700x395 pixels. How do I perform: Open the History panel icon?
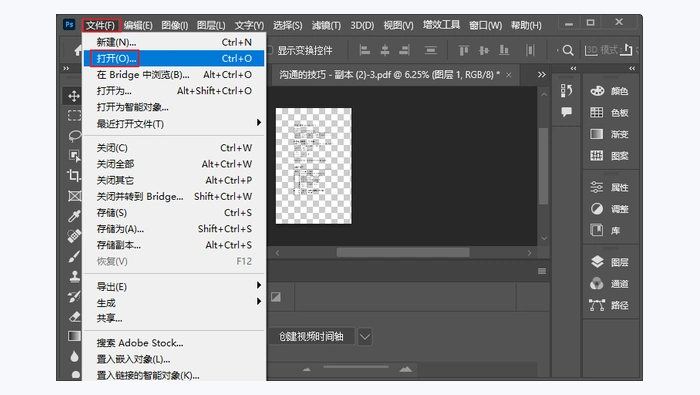[x=566, y=91]
